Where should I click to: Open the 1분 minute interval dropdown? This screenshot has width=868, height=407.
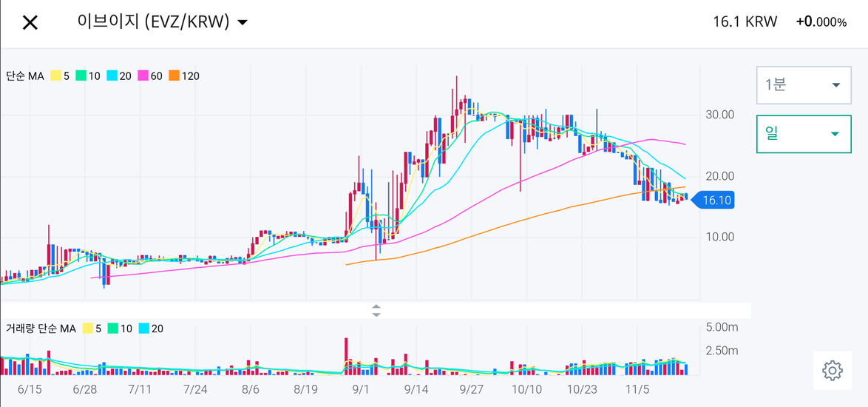click(803, 84)
